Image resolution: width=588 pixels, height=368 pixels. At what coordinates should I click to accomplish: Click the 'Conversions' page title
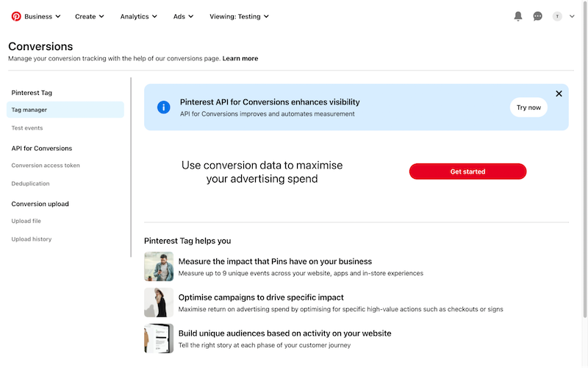click(x=40, y=46)
